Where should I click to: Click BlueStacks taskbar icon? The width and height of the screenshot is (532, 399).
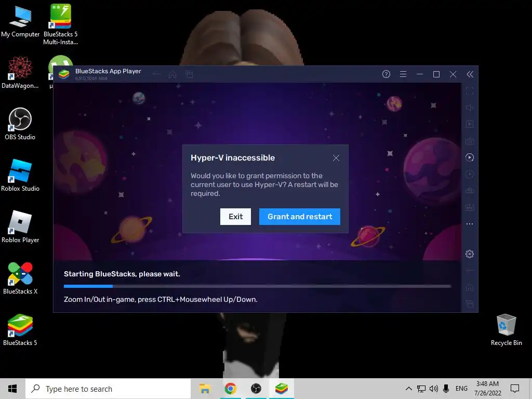point(282,389)
